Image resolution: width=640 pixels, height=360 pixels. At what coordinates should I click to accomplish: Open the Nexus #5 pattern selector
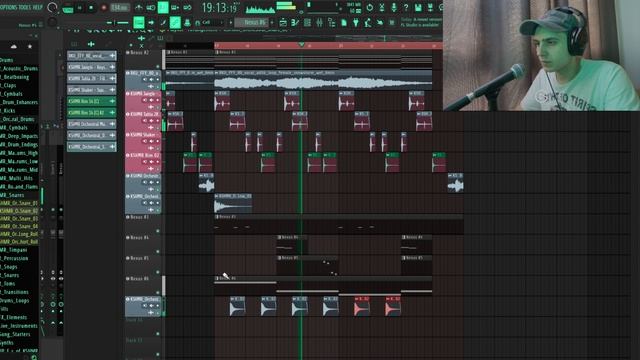coord(252,22)
